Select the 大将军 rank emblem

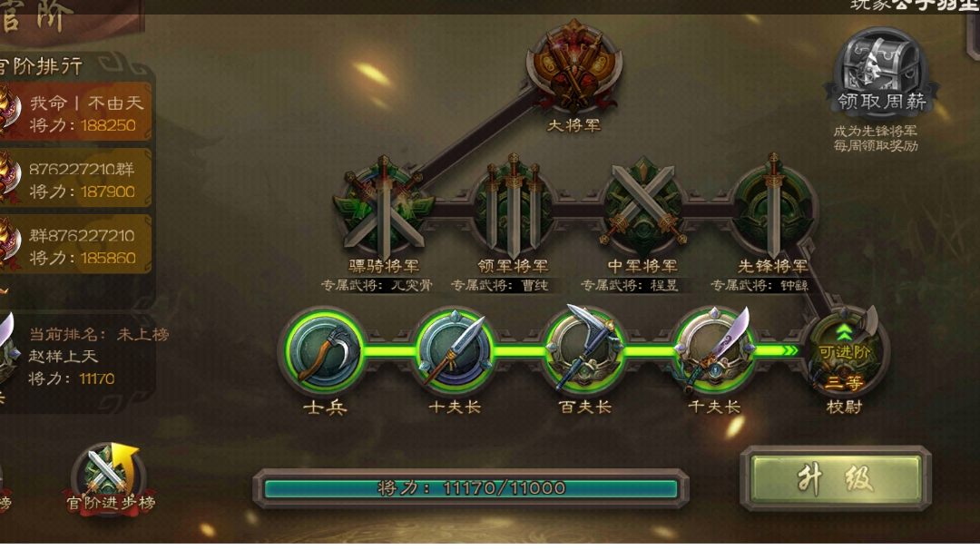[573, 67]
